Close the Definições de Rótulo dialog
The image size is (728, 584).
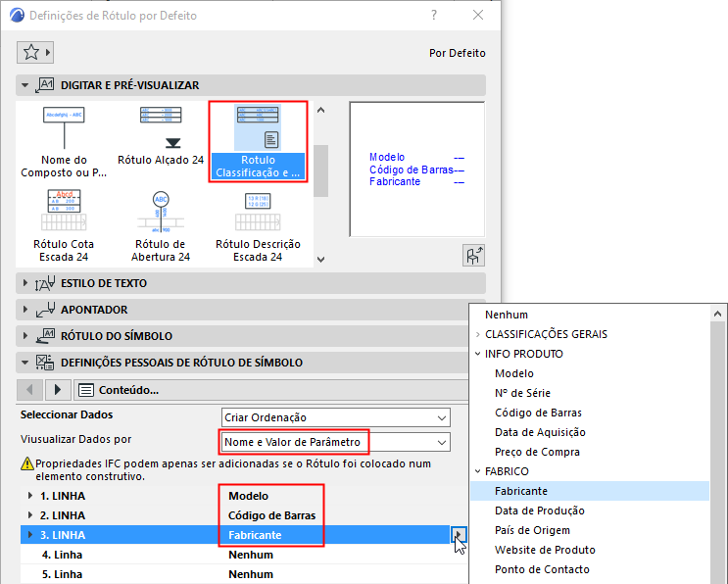tap(478, 16)
